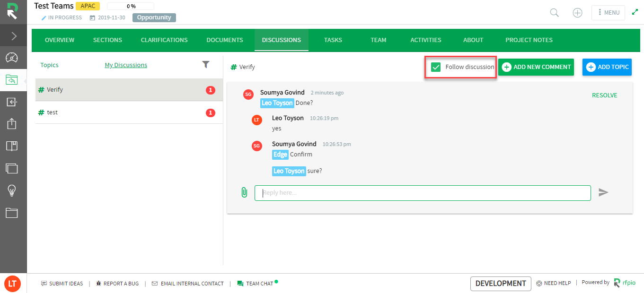The height and width of the screenshot is (293, 644).
Task: Open the About tab
Action: tap(473, 40)
